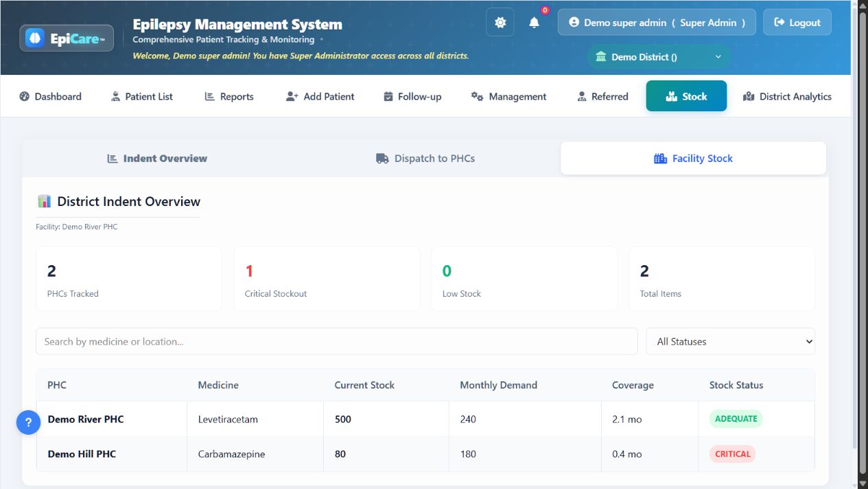Viewport: 868px width, 489px height.
Task: Open Demo super admin profile name
Action: pyautogui.click(x=625, y=23)
